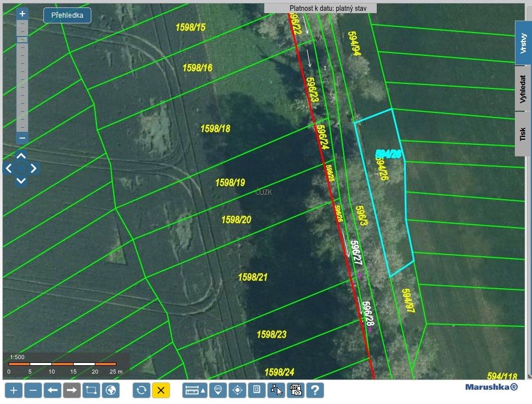Go back to previous map view
The width and height of the screenshot is (532, 404).
(53, 390)
